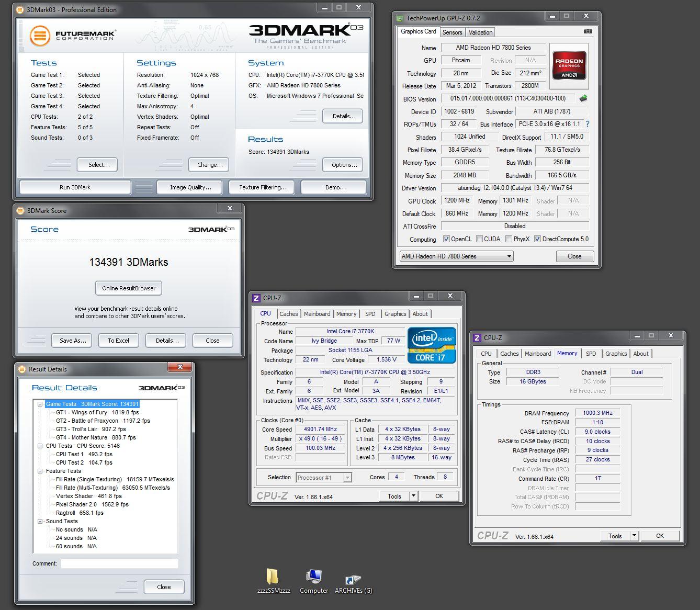This screenshot has height=610, width=700.
Task: Open Graphics tab in CPU-Z Memory window
Action: coord(616,354)
